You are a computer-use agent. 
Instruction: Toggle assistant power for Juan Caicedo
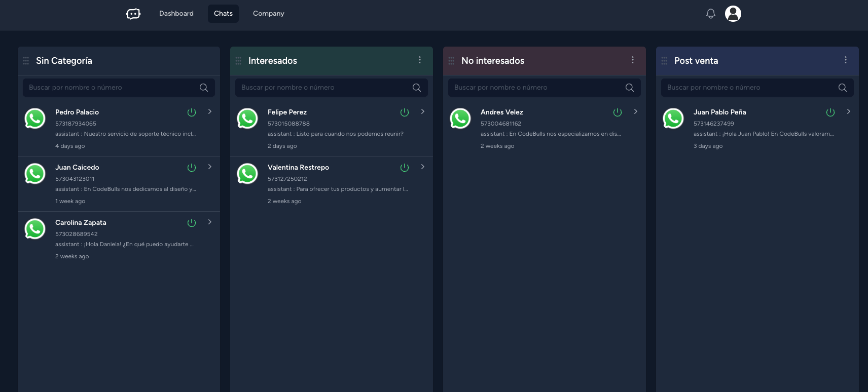click(192, 168)
